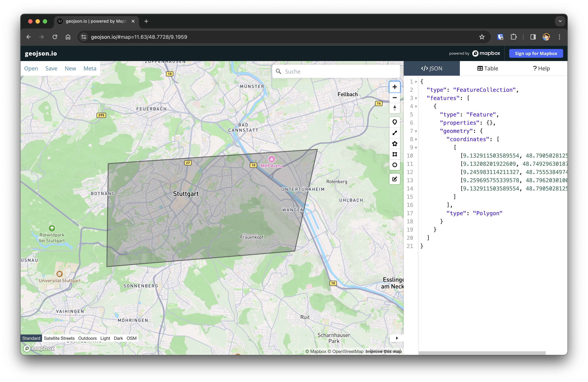Zoom in using the plus button
Viewport: 588px width, 382px height.
click(x=395, y=87)
